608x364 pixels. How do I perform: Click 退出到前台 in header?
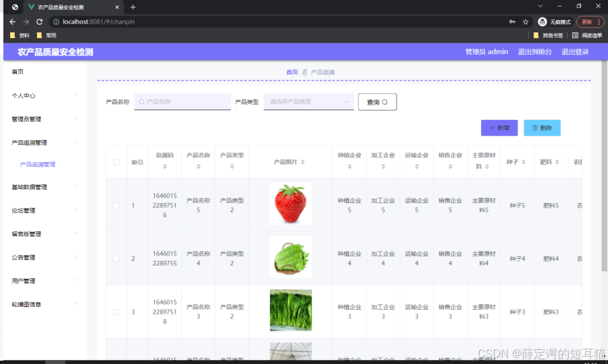tap(535, 52)
